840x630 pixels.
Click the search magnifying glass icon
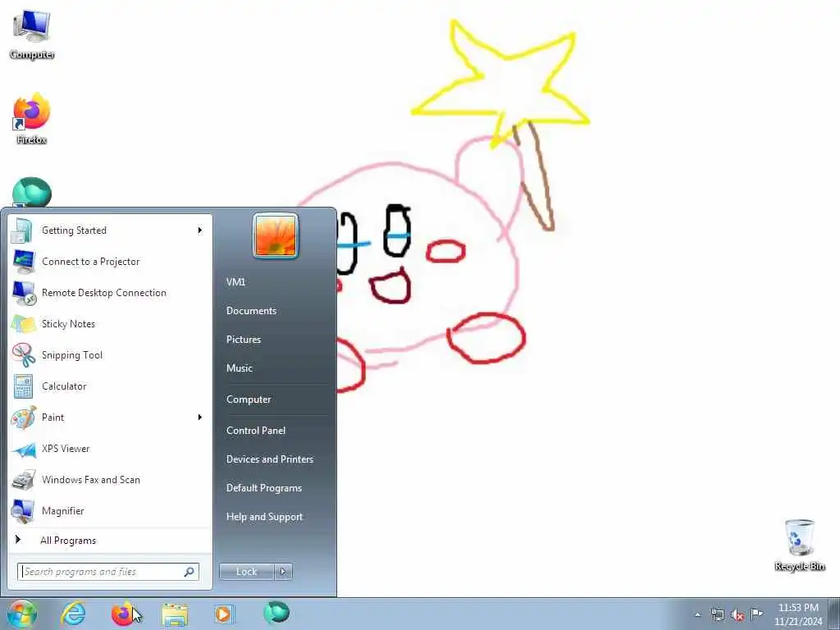tap(189, 572)
